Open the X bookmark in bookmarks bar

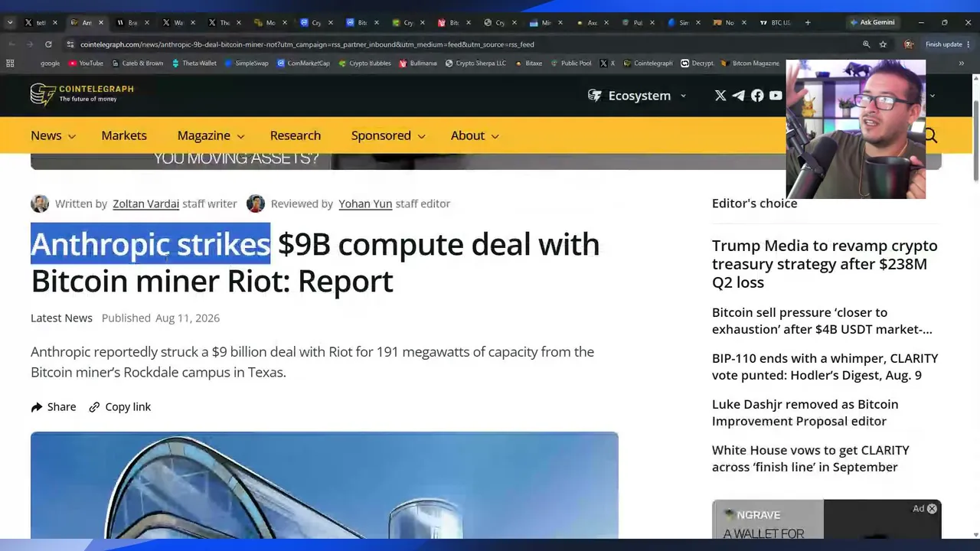(x=608, y=64)
